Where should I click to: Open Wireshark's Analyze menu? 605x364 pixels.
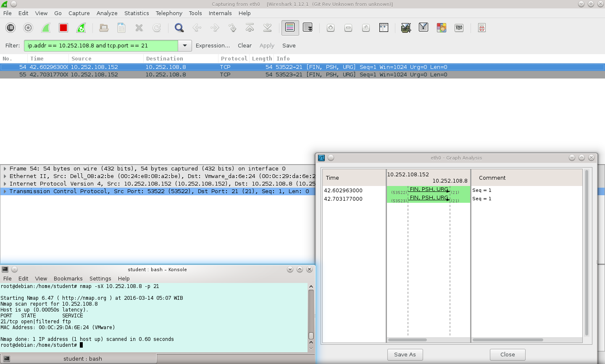pos(107,13)
